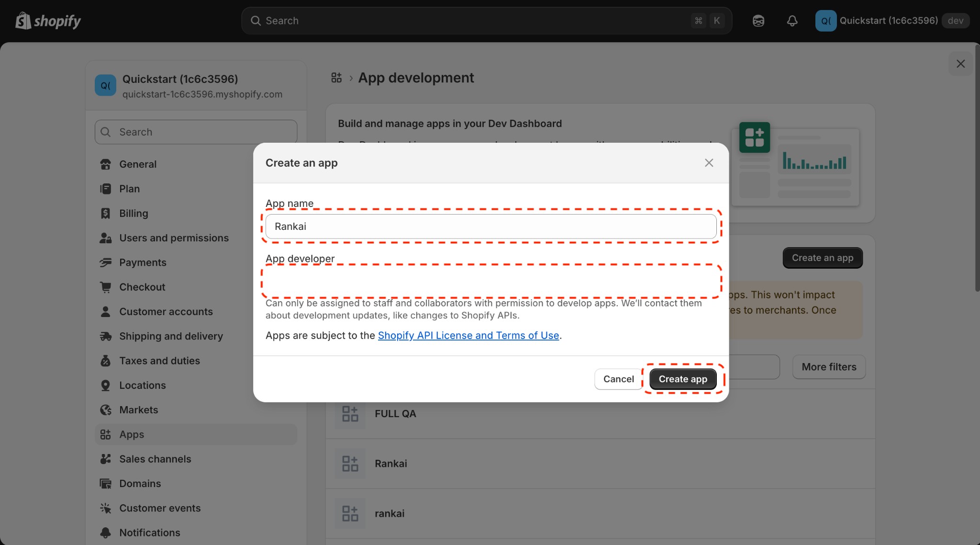Viewport: 980px width, 545px height.
Task: Click the Quickstart store avatar
Action: 105,85
